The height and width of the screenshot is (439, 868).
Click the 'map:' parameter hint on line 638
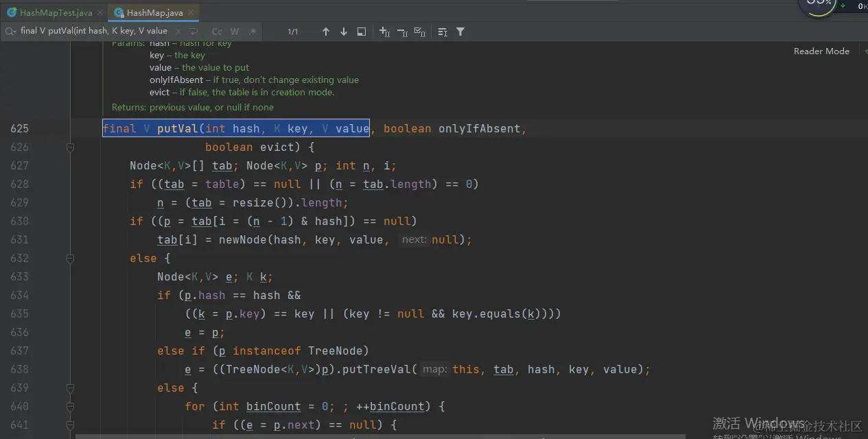(434, 369)
